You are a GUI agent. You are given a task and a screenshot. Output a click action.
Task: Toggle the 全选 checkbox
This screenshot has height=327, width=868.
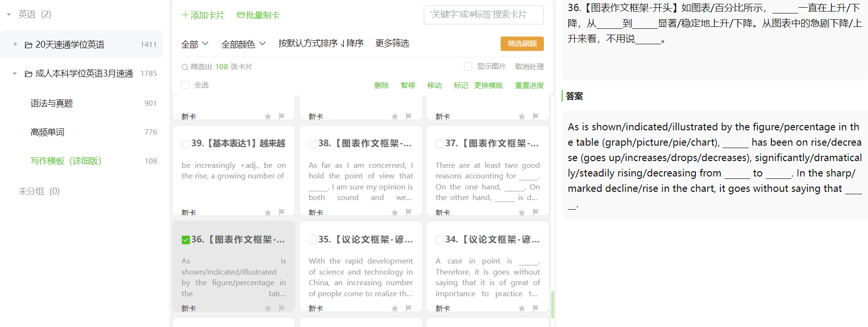185,85
